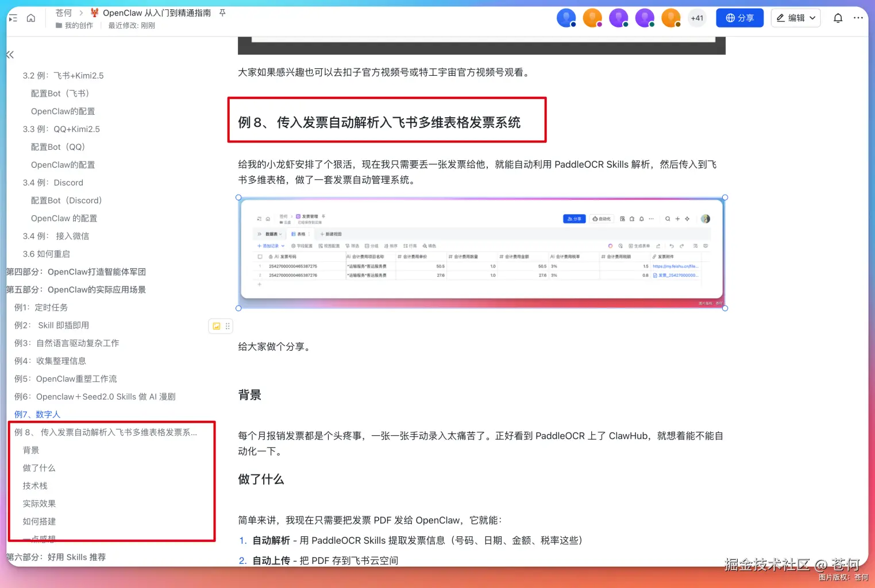Image resolution: width=875 pixels, height=588 pixels.
Task: Select the embedded 发票管理 table screenshot
Action: pos(481,253)
